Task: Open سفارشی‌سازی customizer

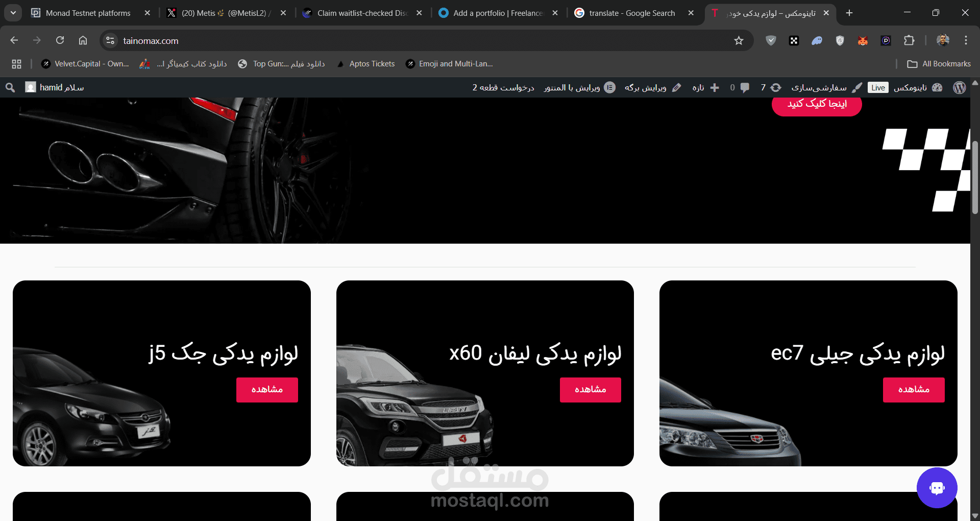Action: click(x=826, y=87)
